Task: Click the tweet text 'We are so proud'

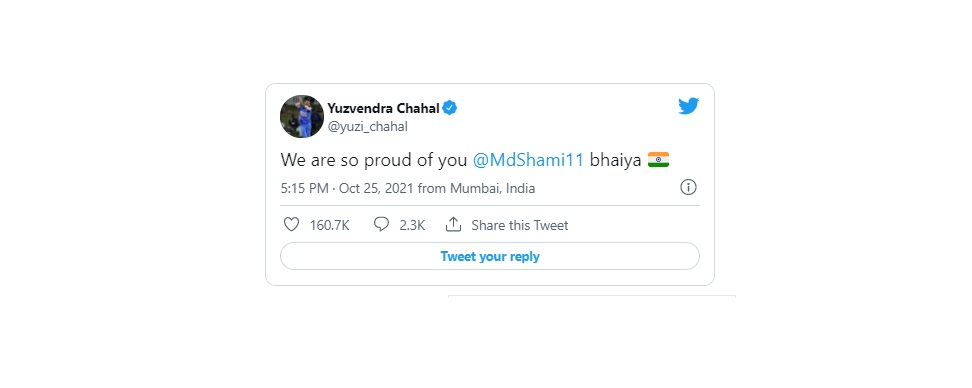Action: 338,160
